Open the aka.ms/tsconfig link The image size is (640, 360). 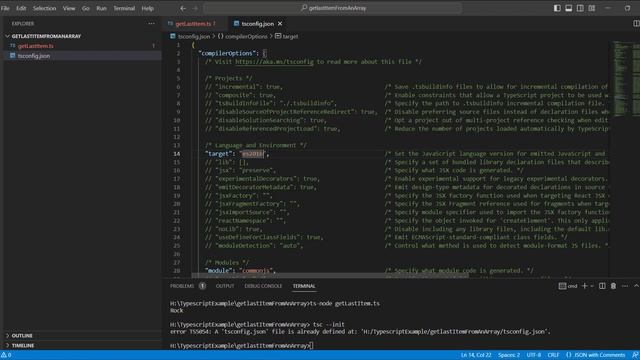[274, 62]
